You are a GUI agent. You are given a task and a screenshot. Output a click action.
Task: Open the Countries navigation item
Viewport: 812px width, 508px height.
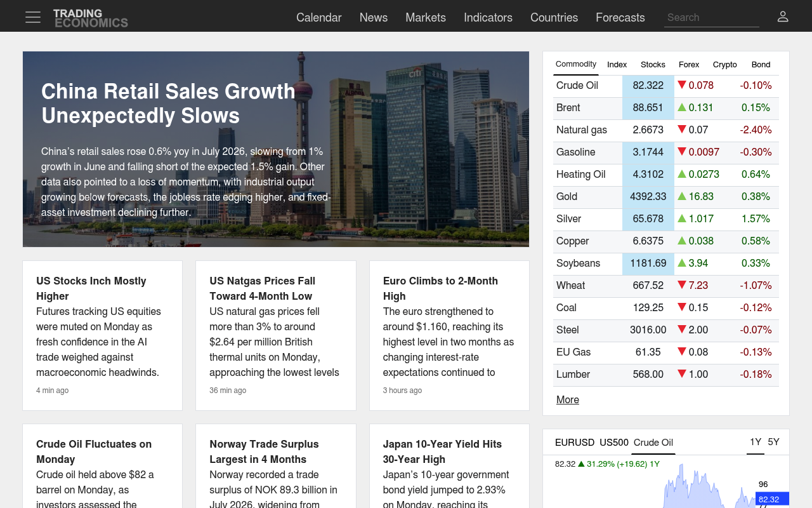coord(554,18)
